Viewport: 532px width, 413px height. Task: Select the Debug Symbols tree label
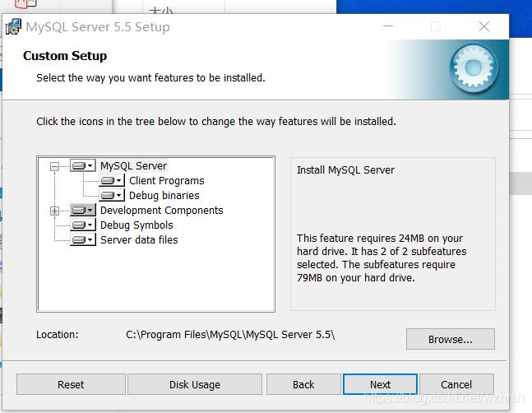tap(136, 225)
